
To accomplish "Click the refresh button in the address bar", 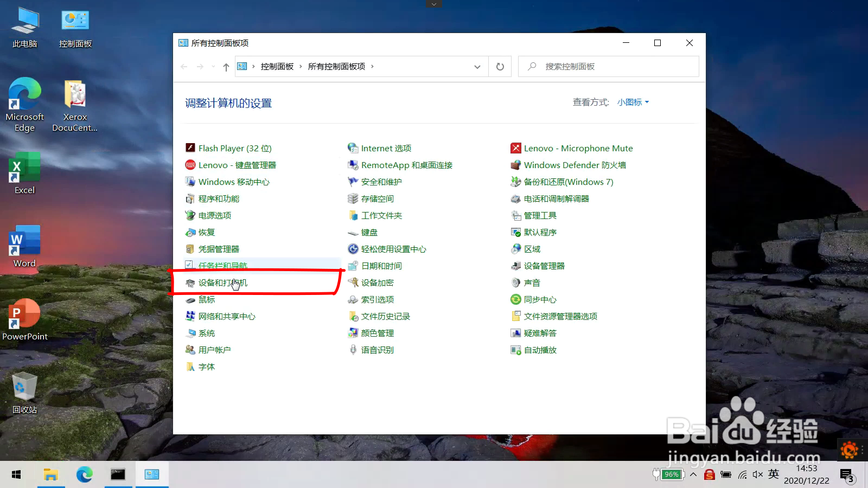I will (x=499, y=66).
